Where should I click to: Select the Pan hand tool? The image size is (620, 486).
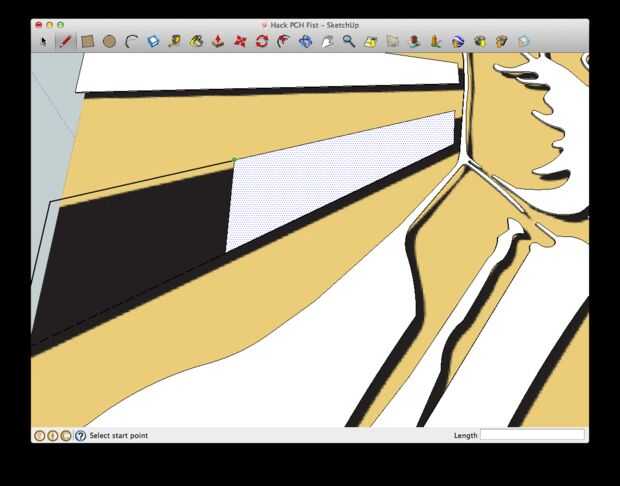click(x=327, y=41)
